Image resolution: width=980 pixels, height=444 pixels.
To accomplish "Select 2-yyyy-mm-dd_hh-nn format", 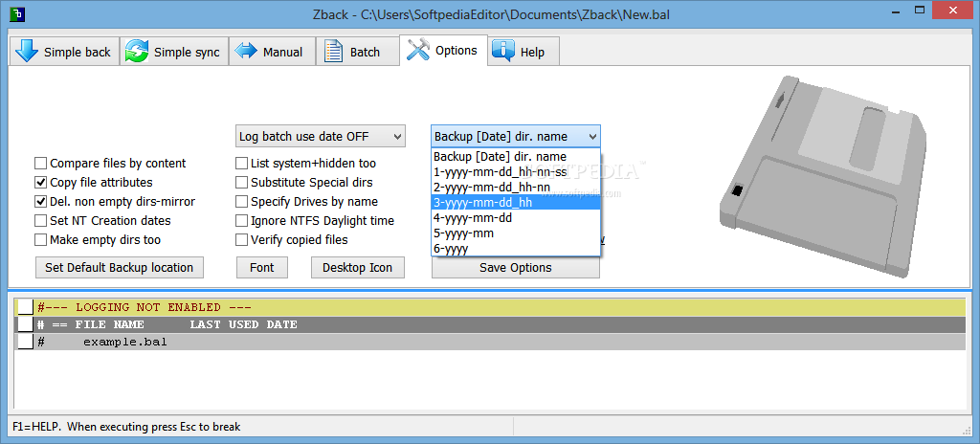I will pos(516,187).
